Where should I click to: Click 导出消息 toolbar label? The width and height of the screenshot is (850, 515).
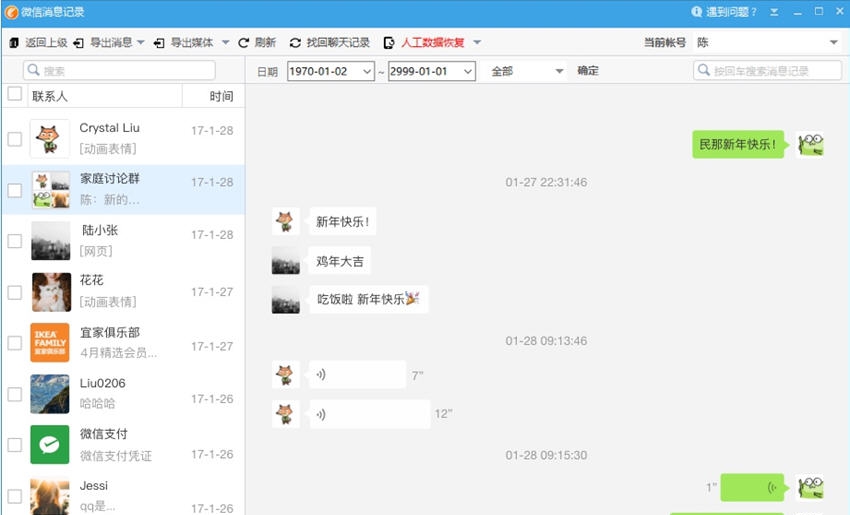pyautogui.click(x=111, y=43)
